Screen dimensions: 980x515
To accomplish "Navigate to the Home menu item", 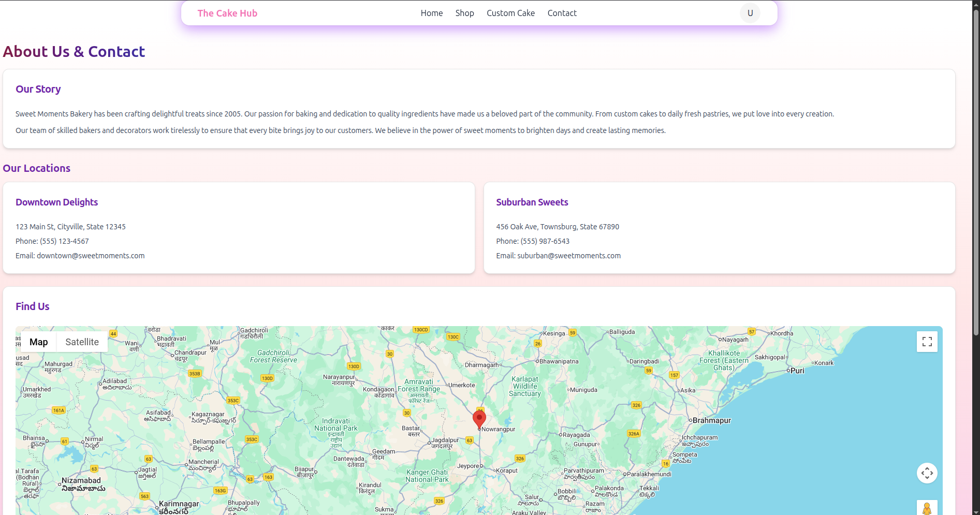I will coord(431,13).
